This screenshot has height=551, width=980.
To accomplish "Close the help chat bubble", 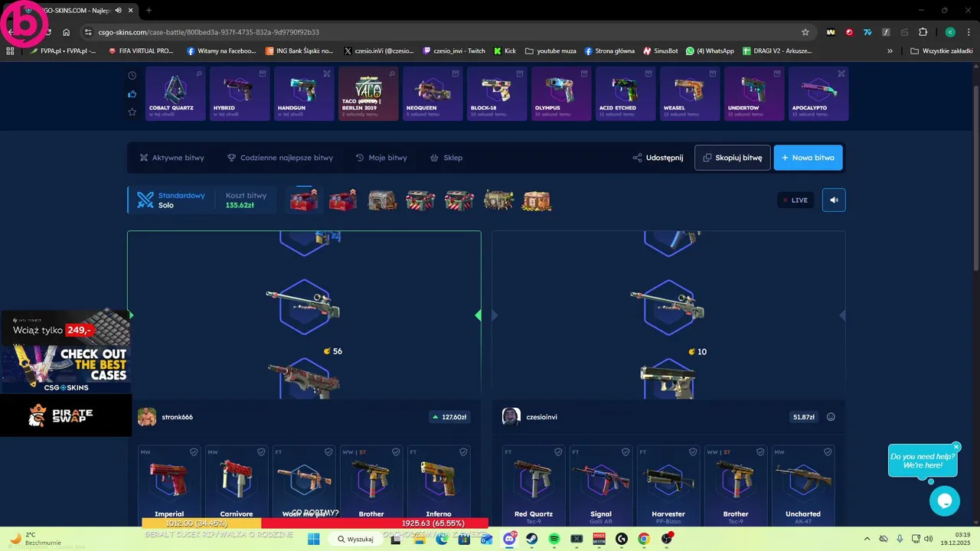I will point(956,447).
